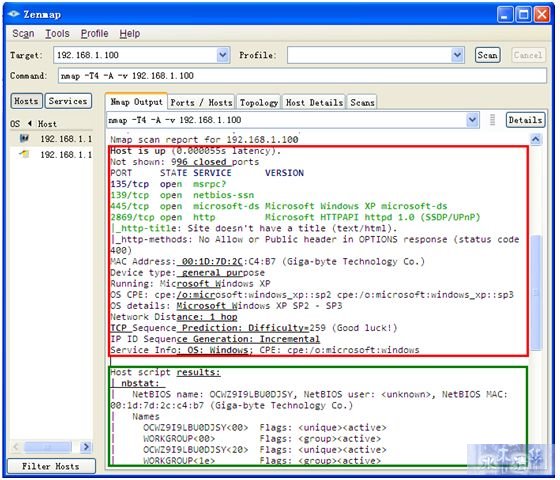Click the '139/tcp open netbios-ssn' line

pos(182,195)
